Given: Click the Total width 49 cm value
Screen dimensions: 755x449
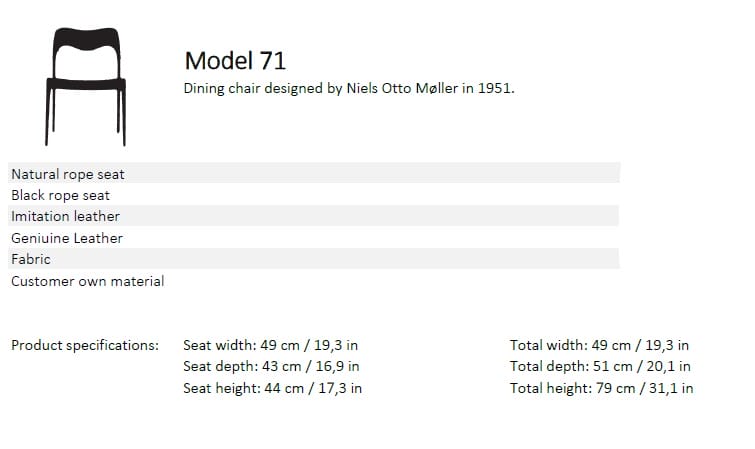Looking at the screenshot, I should (599, 345).
